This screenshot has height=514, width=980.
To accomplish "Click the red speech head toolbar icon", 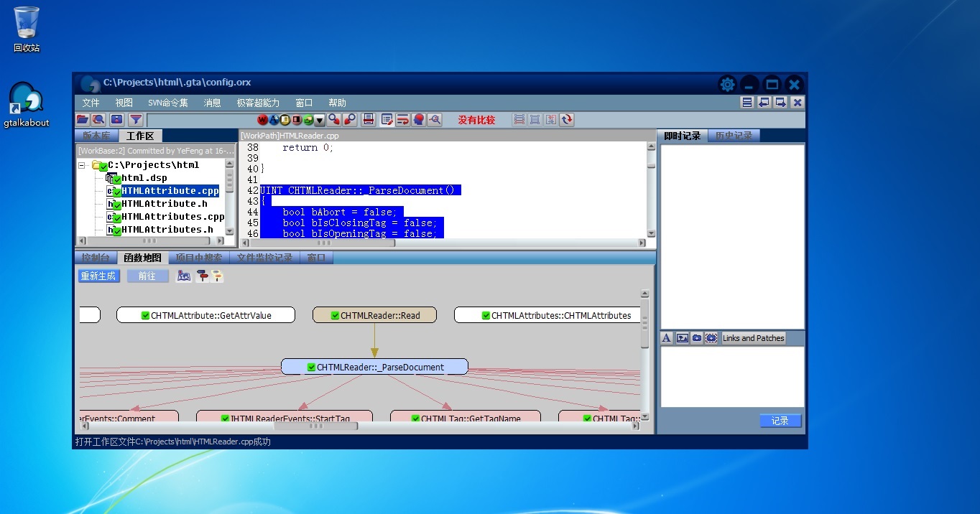I will point(419,120).
